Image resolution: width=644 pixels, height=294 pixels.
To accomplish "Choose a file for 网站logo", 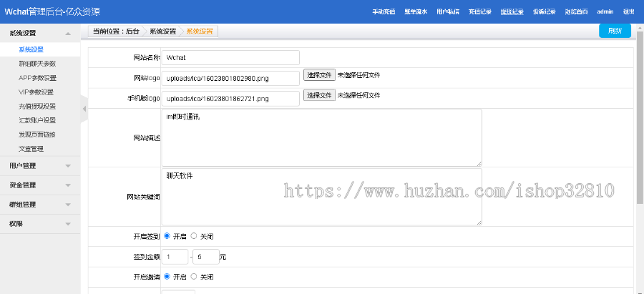I will click(320, 74).
